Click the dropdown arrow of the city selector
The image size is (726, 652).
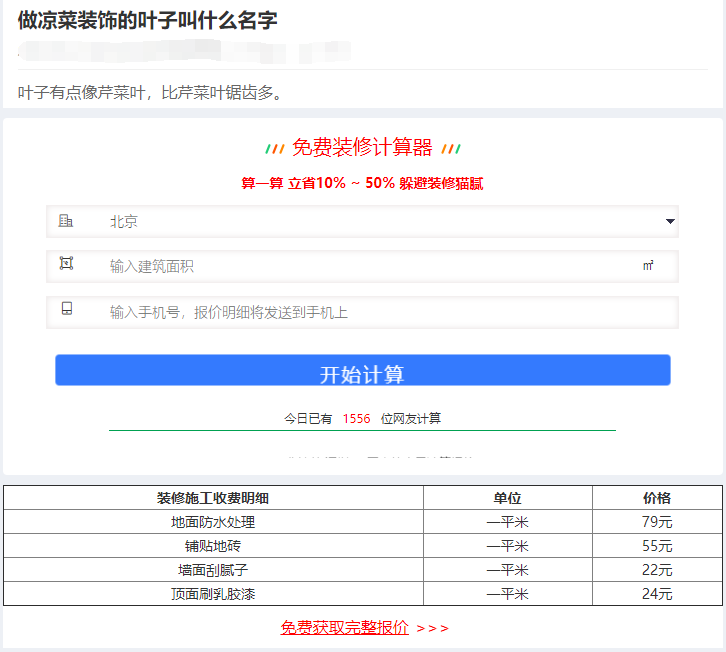click(669, 221)
